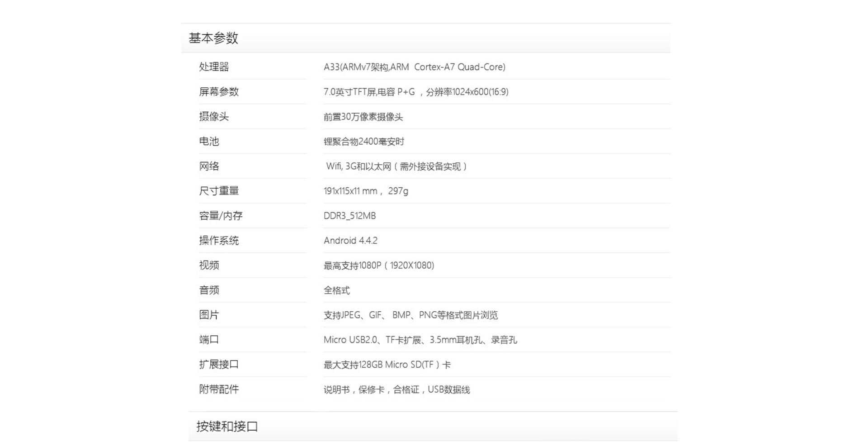The image size is (868, 442).
Task: Click the 按键和接口 section heading
Action: (227, 426)
